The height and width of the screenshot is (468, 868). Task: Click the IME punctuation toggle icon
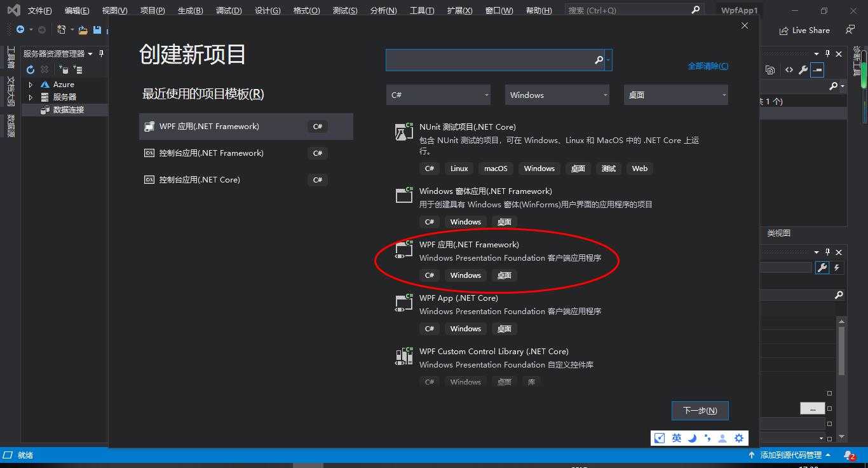pos(707,438)
